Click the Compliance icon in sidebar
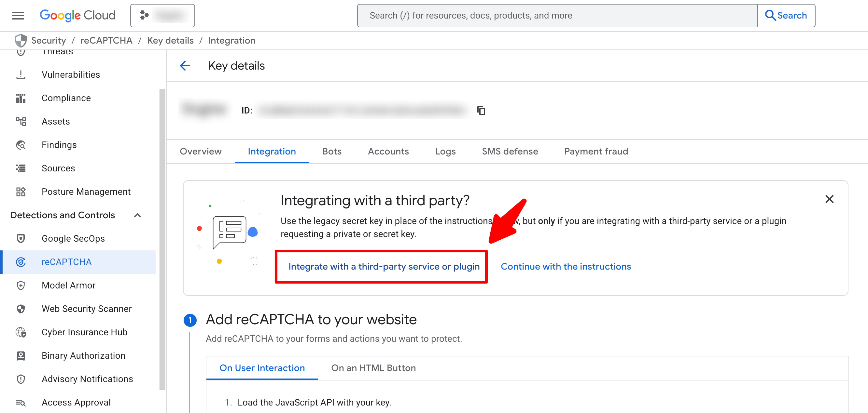This screenshot has width=868, height=413. click(21, 98)
